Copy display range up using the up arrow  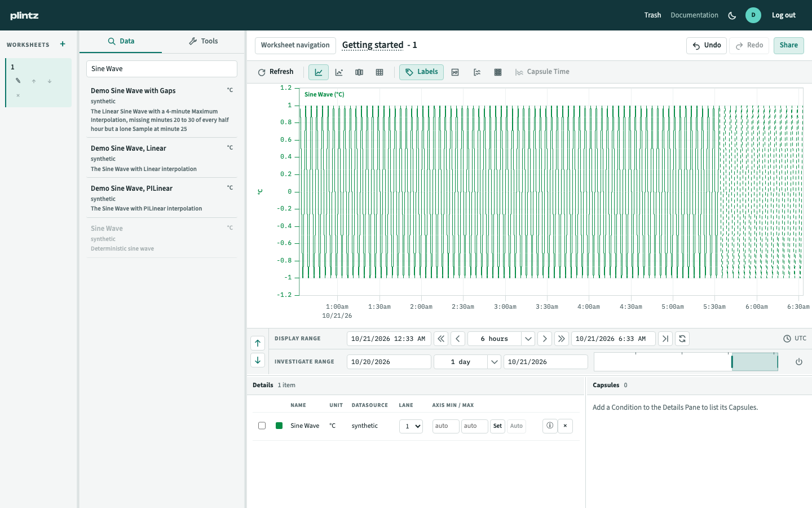258,343
